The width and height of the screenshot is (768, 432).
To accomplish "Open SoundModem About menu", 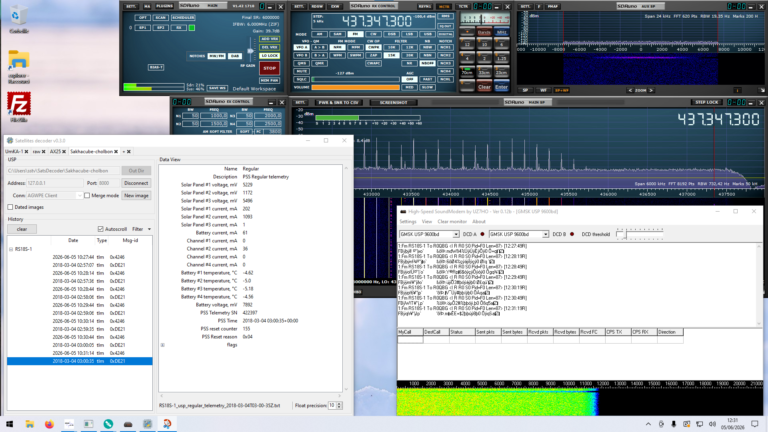I will pos(479,221).
